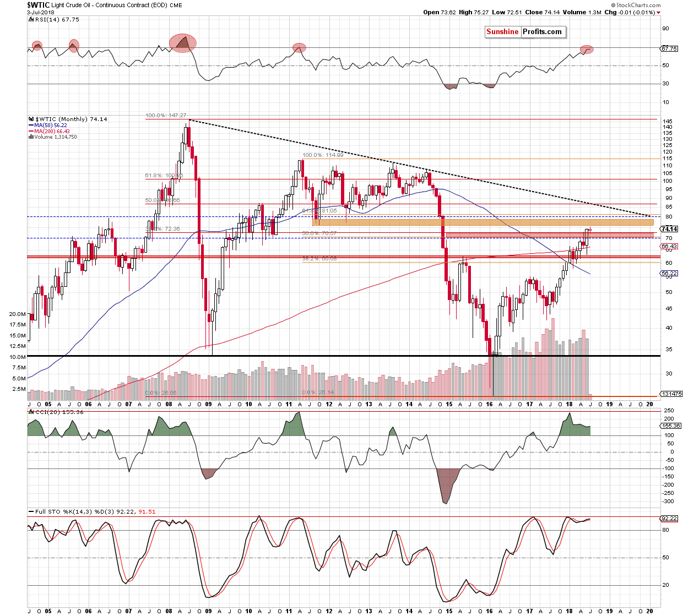
Task: Click the Profits.com logo box
Action: pos(543,32)
